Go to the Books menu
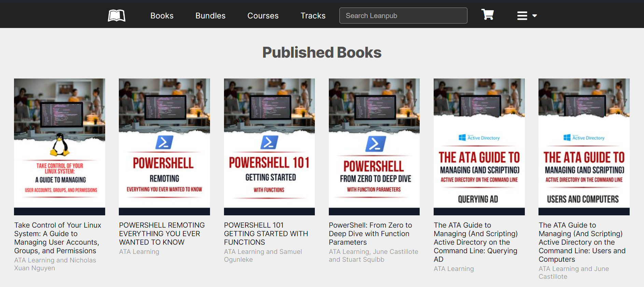 pos(162,16)
